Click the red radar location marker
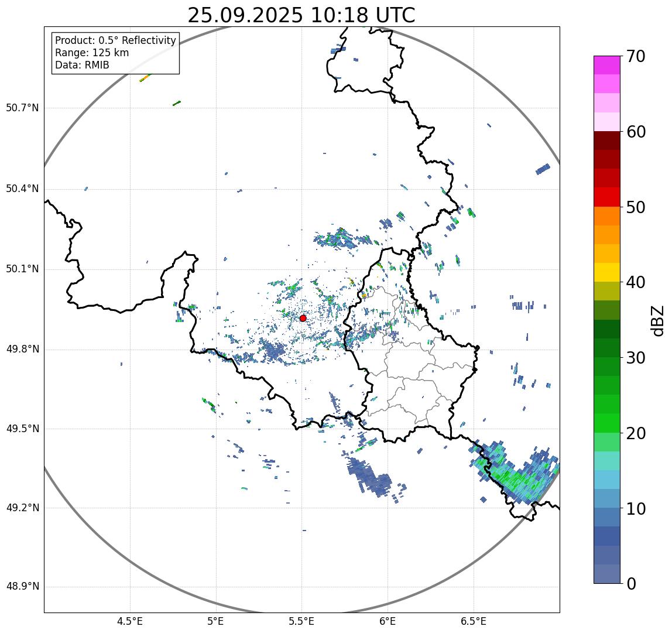 (x=303, y=318)
